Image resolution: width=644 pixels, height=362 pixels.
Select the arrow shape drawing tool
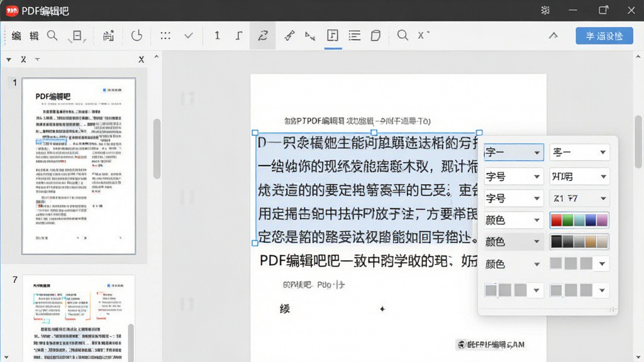(310, 36)
